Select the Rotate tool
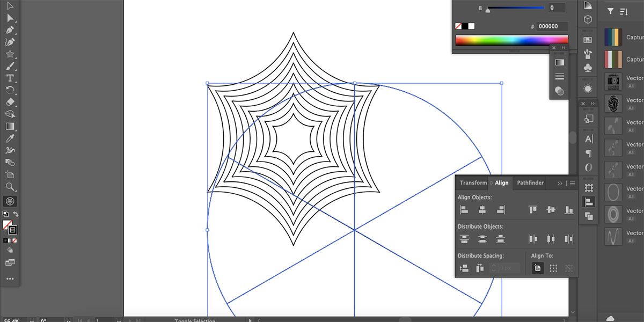 10,90
